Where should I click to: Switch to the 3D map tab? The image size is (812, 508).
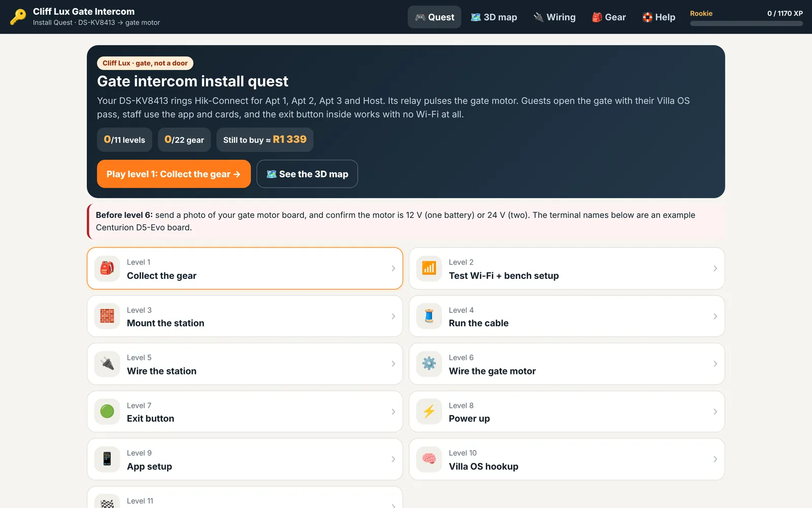(x=494, y=17)
